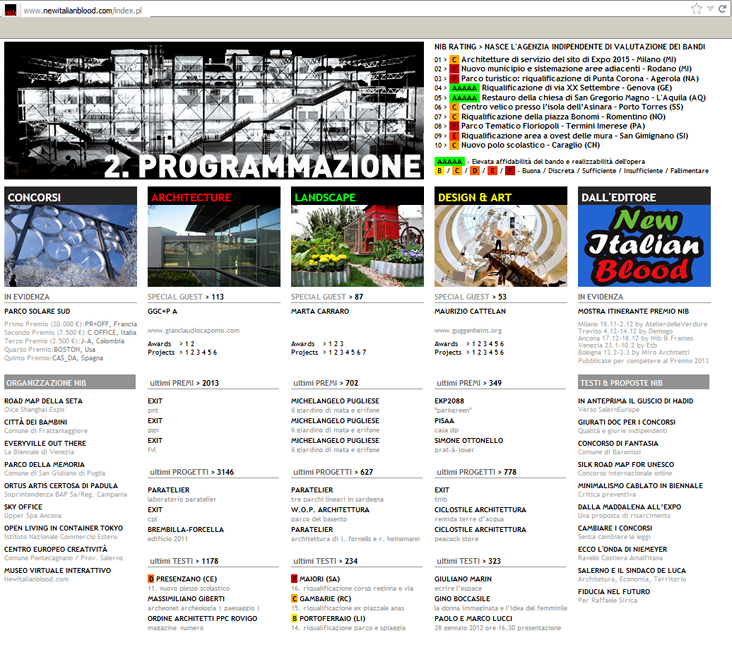732x645 pixels.
Task: Open the ARCHITECTURE section tab
Action: pyautogui.click(x=214, y=196)
